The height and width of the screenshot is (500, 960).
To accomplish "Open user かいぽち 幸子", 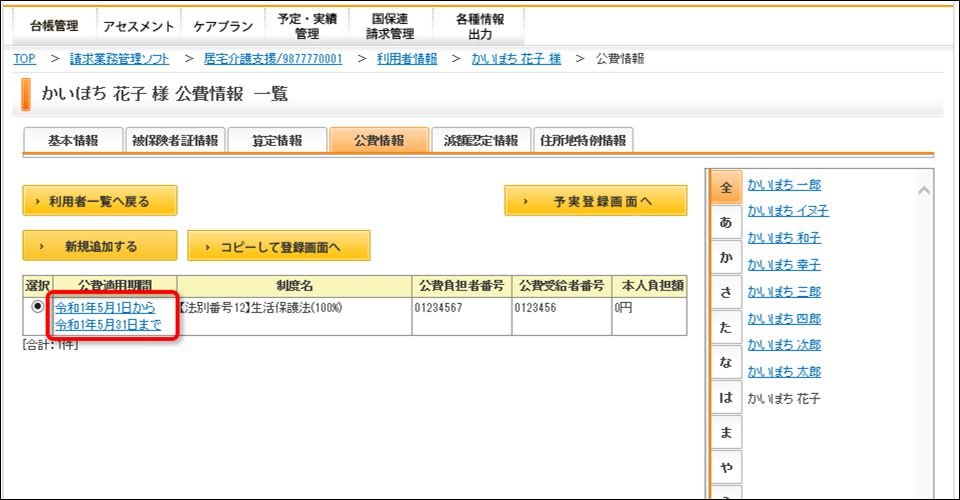I will 784,265.
